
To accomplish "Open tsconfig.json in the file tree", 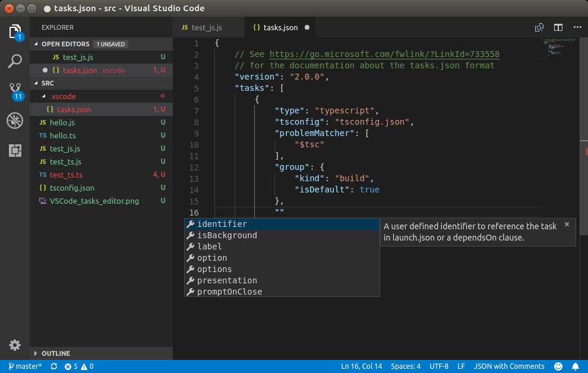I will point(101,188).
